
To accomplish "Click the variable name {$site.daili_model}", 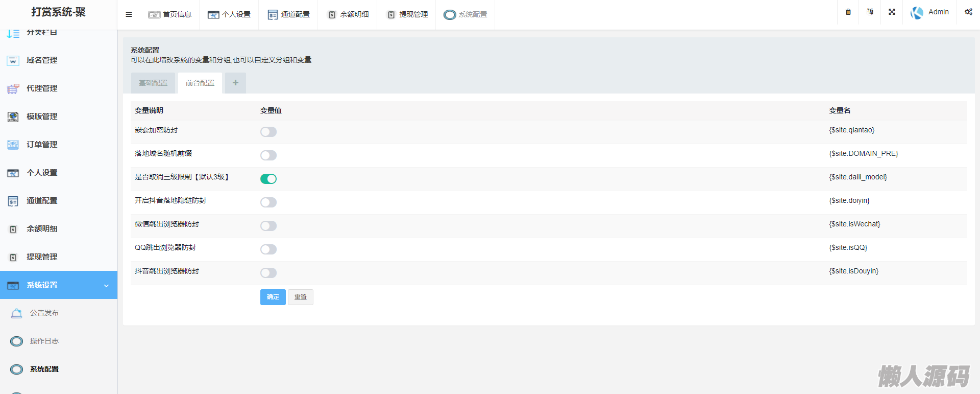I will pos(858,177).
